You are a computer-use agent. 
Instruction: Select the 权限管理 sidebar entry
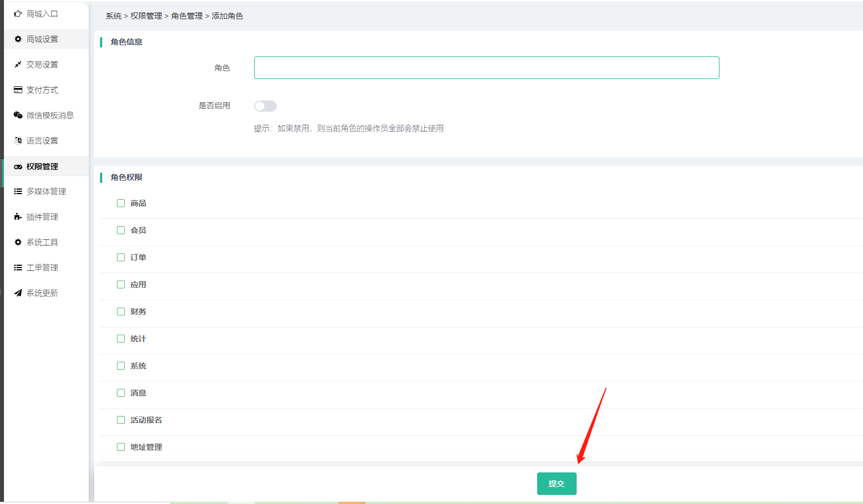pos(46,166)
